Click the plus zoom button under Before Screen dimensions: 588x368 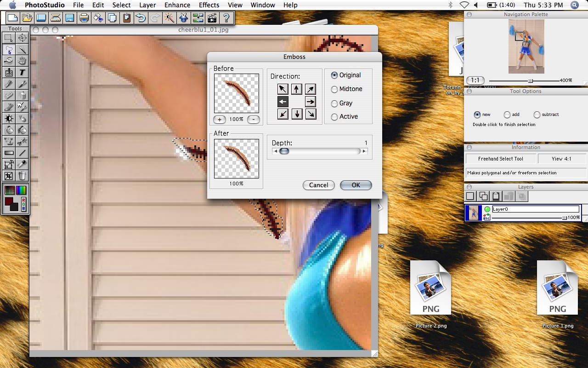[x=220, y=120]
